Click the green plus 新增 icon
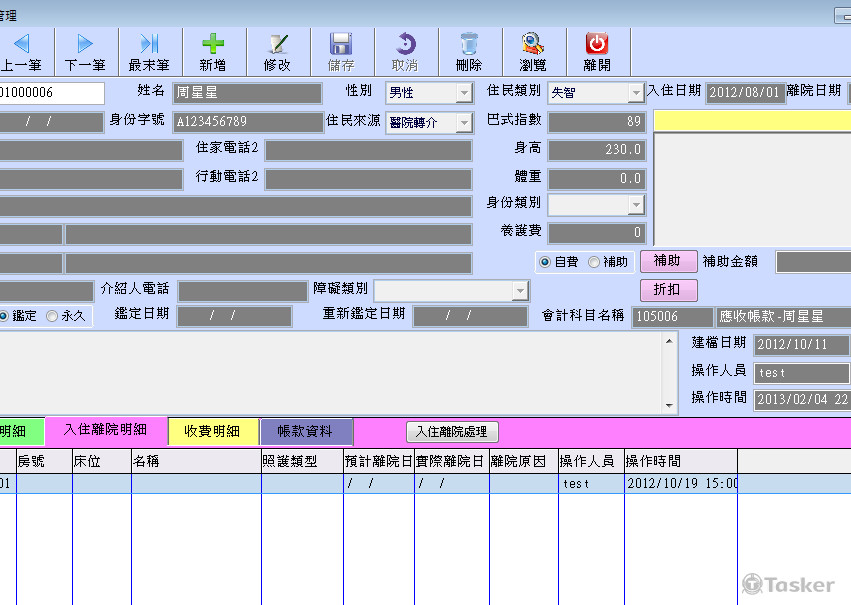851x605 pixels. (x=212, y=44)
